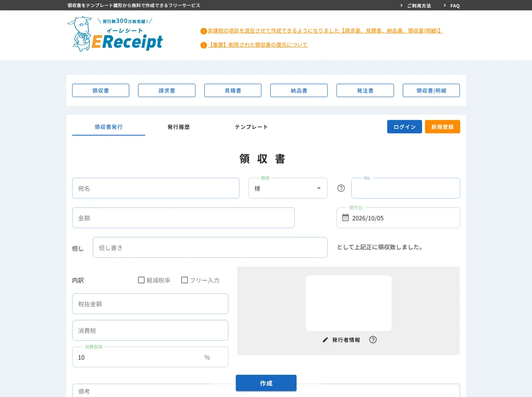Click the white issuer stamp preview box
The width and height of the screenshot is (532, 397).
348,303
